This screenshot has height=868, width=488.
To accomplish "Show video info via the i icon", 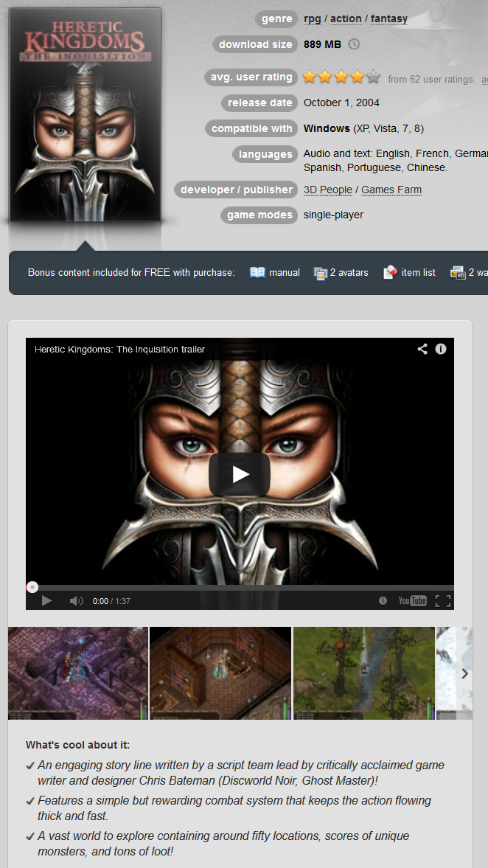I will pyautogui.click(x=440, y=349).
